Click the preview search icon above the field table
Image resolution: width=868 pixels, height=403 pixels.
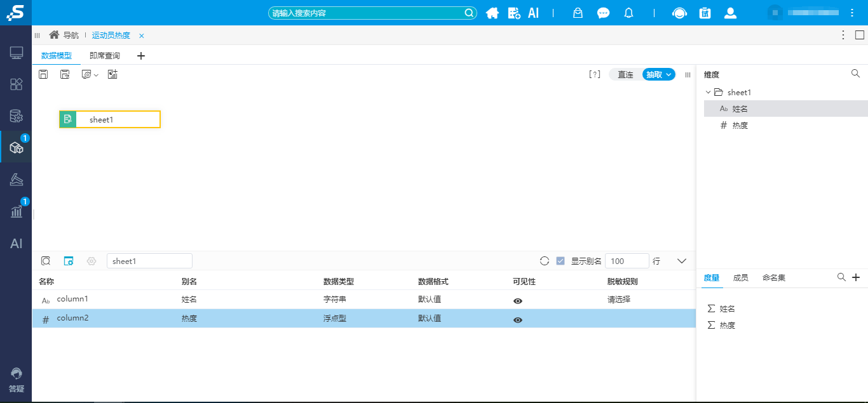pyautogui.click(x=46, y=260)
